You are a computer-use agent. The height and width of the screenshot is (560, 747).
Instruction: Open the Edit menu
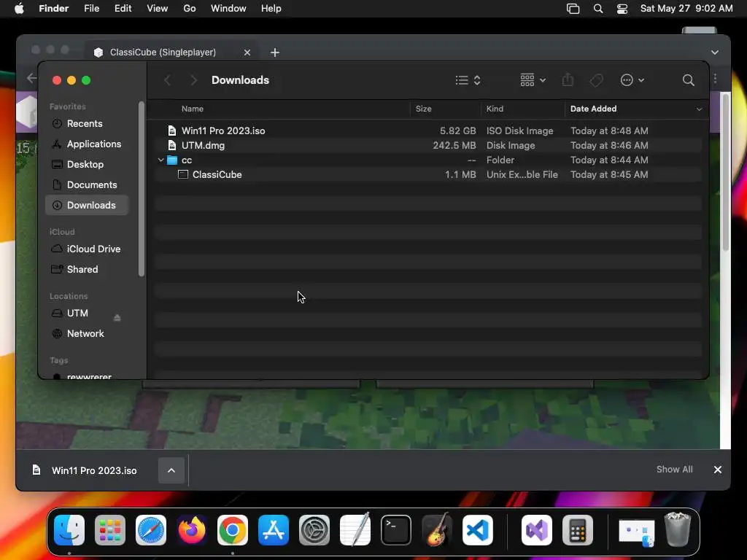point(123,9)
